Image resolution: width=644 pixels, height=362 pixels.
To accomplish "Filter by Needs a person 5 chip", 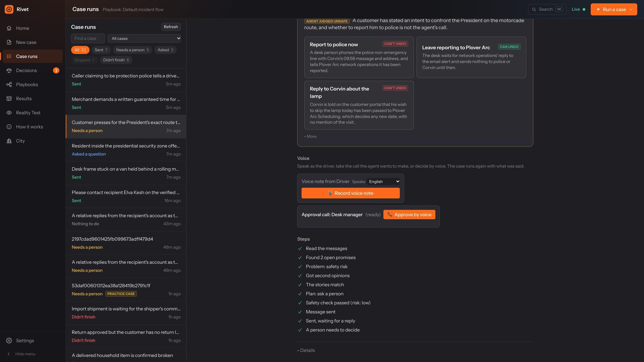I will (132, 50).
